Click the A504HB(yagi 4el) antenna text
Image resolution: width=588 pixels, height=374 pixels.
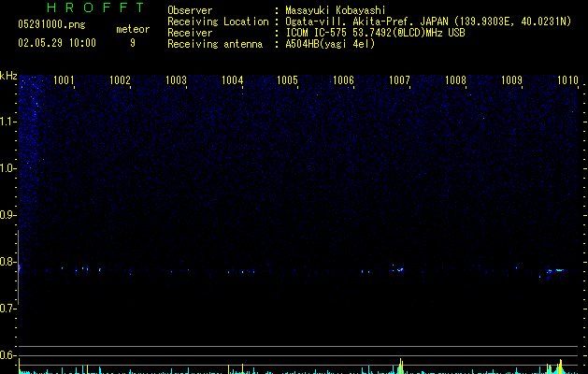tap(330, 44)
